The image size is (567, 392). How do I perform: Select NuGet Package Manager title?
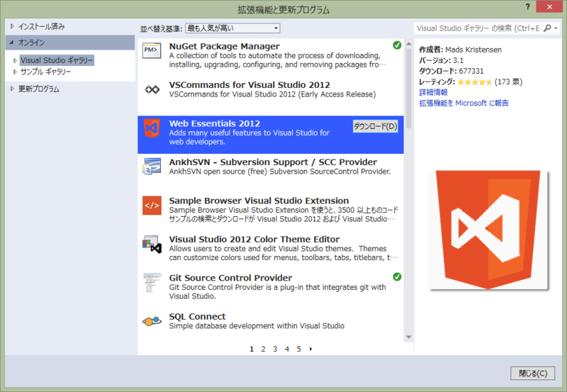[x=224, y=46]
